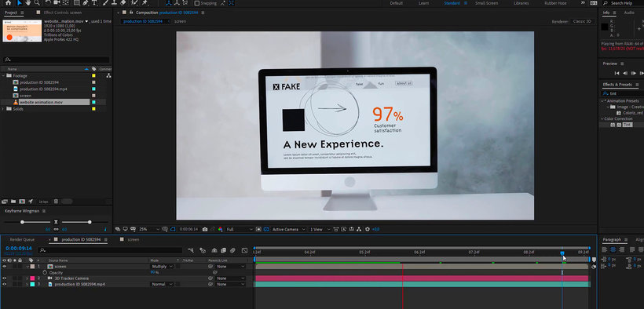Screen dimensions: 644x309
Task: Toggle visibility of 3D Tracker Camera layer
Action: coord(5,278)
